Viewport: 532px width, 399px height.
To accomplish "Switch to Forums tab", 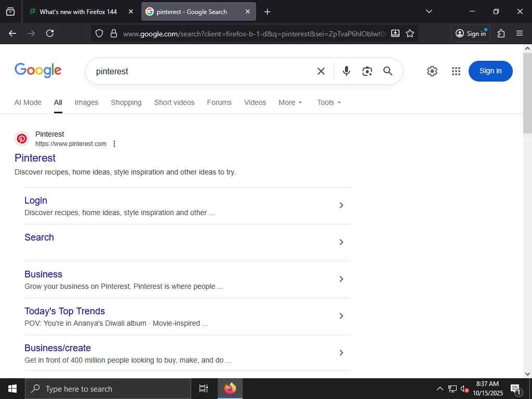I will (219, 102).
